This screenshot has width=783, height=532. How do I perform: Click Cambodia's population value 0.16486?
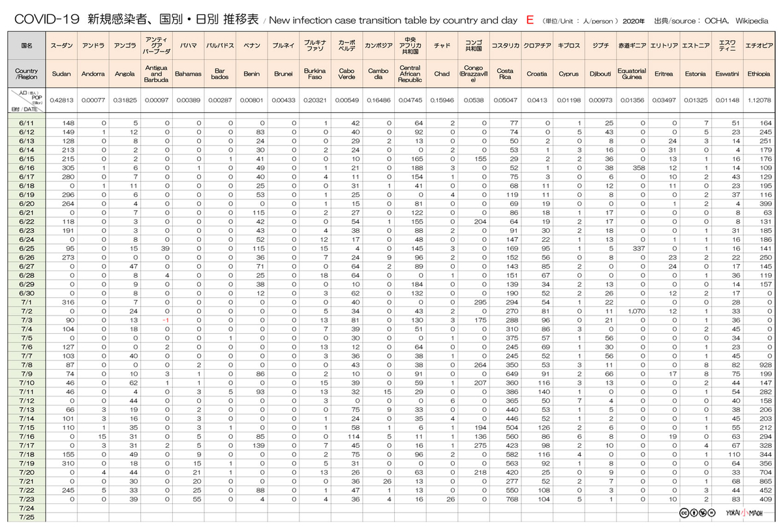click(378, 100)
